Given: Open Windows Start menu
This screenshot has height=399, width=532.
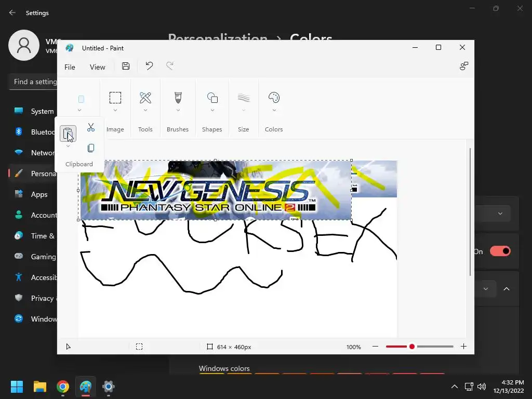Looking at the screenshot, I should [17, 387].
